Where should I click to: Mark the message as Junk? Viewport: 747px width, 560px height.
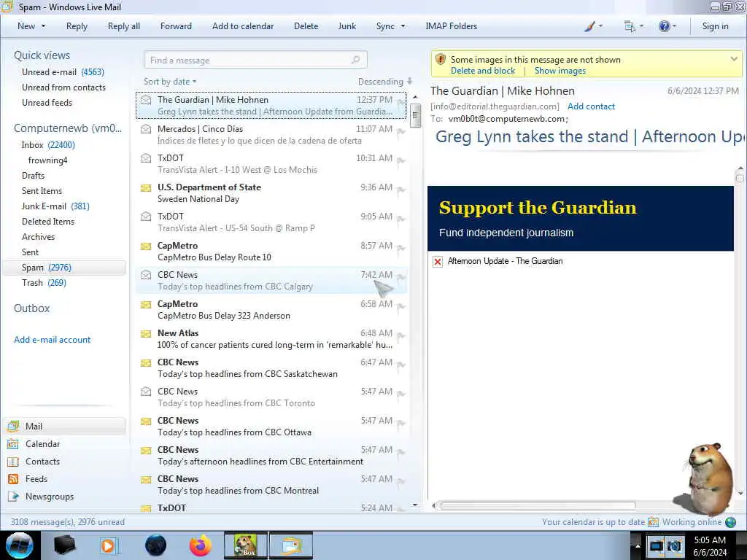[x=347, y=26]
